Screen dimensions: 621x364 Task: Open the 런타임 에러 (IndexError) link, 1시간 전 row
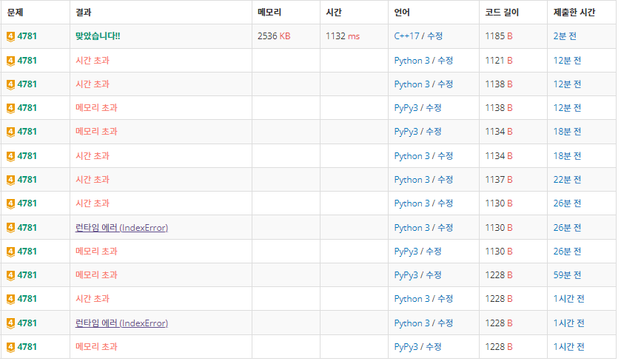[x=121, y=323]
